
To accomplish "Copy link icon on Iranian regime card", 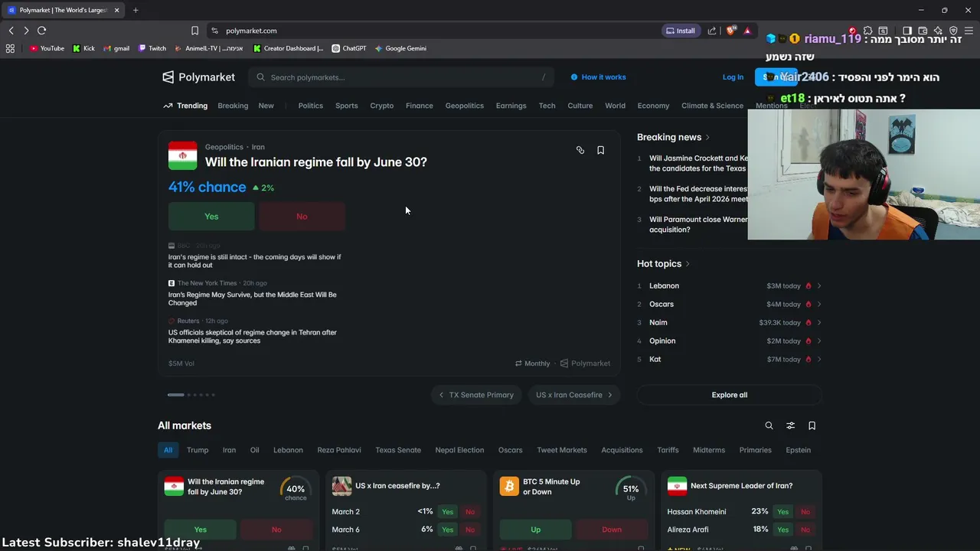I will pyautogui.click(x=580, y=150).
